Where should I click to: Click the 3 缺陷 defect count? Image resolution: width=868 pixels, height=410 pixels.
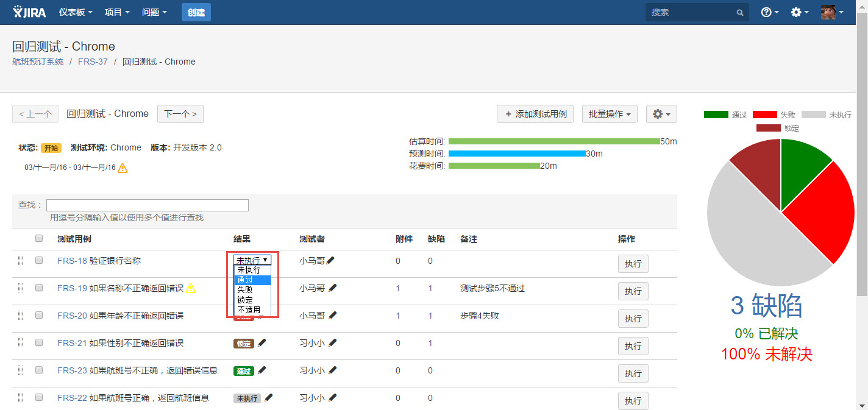[x=766, y=306]
